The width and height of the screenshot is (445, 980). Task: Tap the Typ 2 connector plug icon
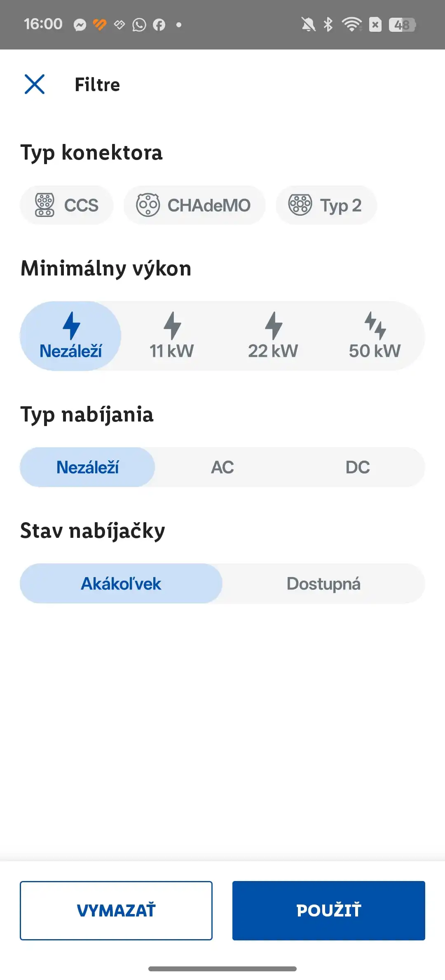point(300,205)
